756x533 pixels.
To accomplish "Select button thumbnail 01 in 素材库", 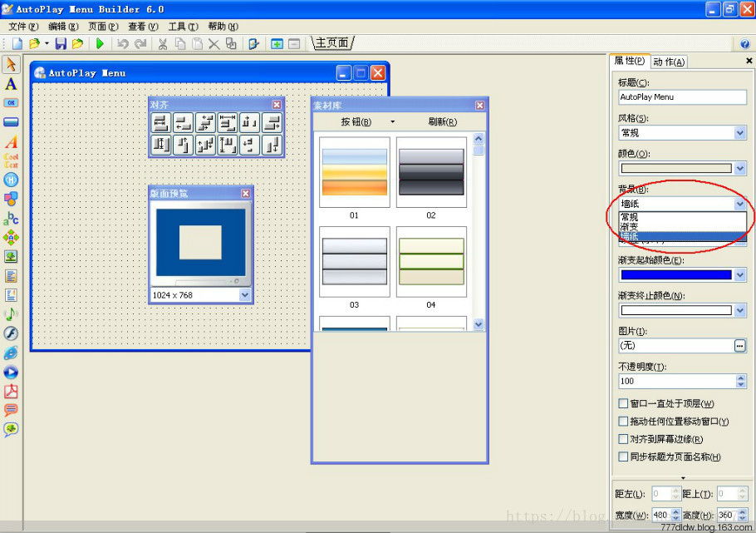I will pyautogui.click(x=355, y=172).
